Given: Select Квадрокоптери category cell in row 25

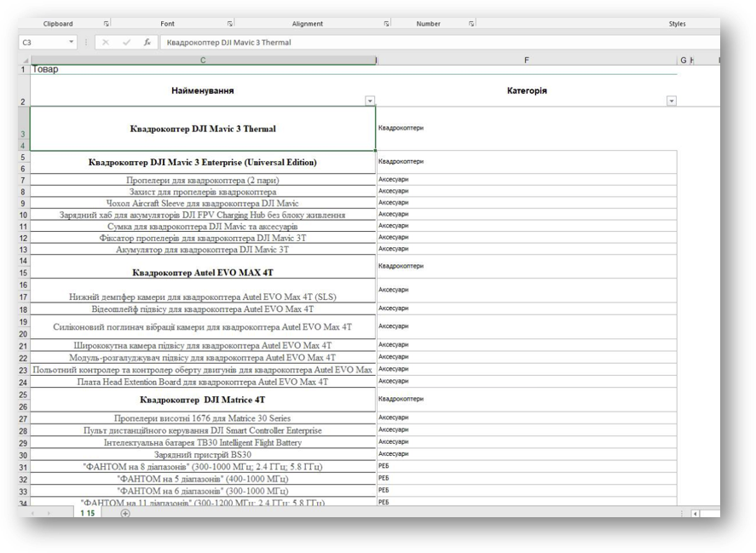Looking at the screenshot, I should (527, 400).
